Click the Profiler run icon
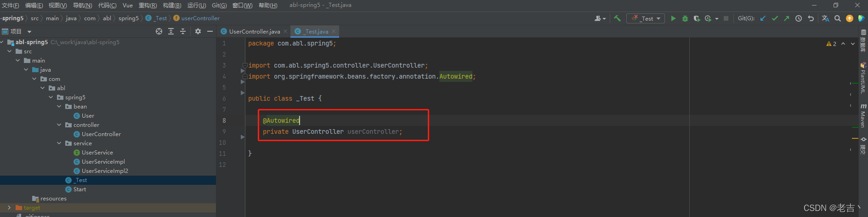Viewport: 868px width, 217px height. [708, 18]
